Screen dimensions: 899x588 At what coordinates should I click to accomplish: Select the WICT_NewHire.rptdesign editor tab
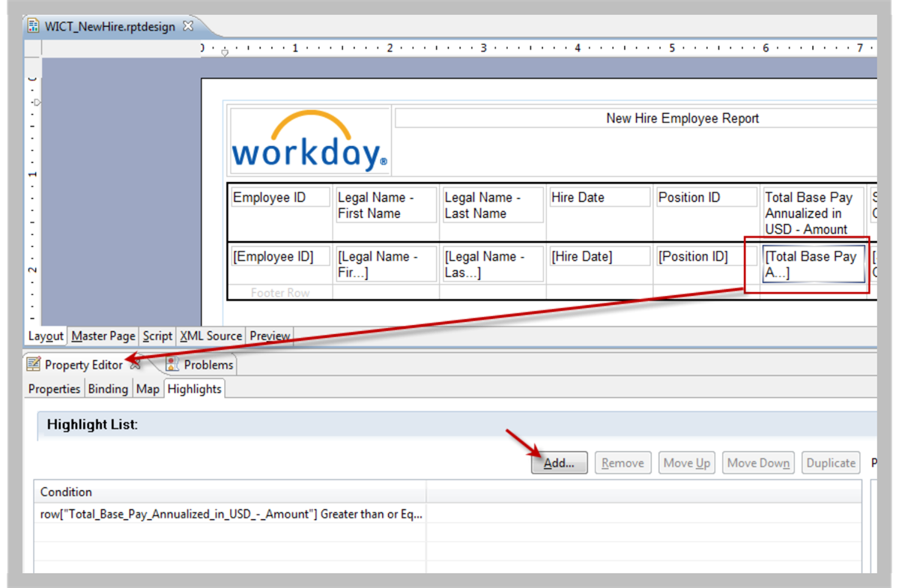coord(109,26)
